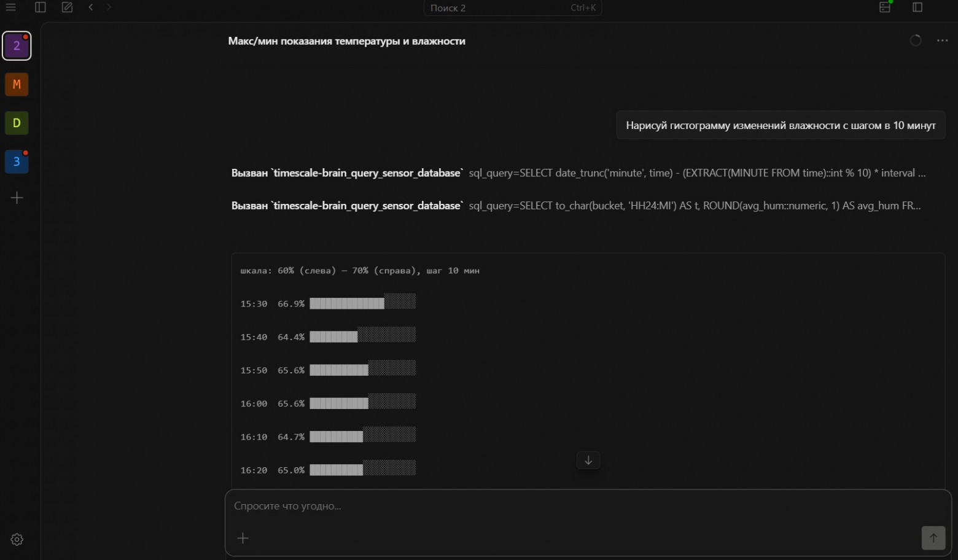
Task: Click the 15:40 64.4% histogram row
Action: pyautogui.click(x=328, y=336)
